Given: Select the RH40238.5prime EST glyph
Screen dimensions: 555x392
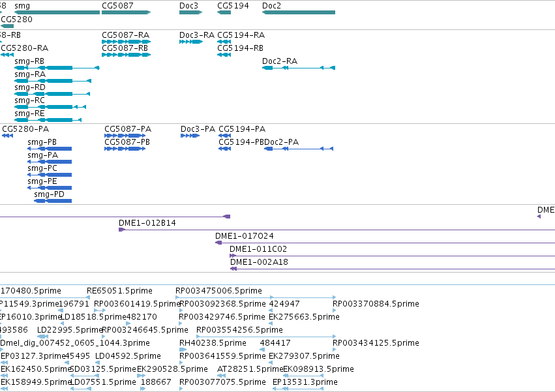Looking at the screenshot, I should (x=183, y=350).
